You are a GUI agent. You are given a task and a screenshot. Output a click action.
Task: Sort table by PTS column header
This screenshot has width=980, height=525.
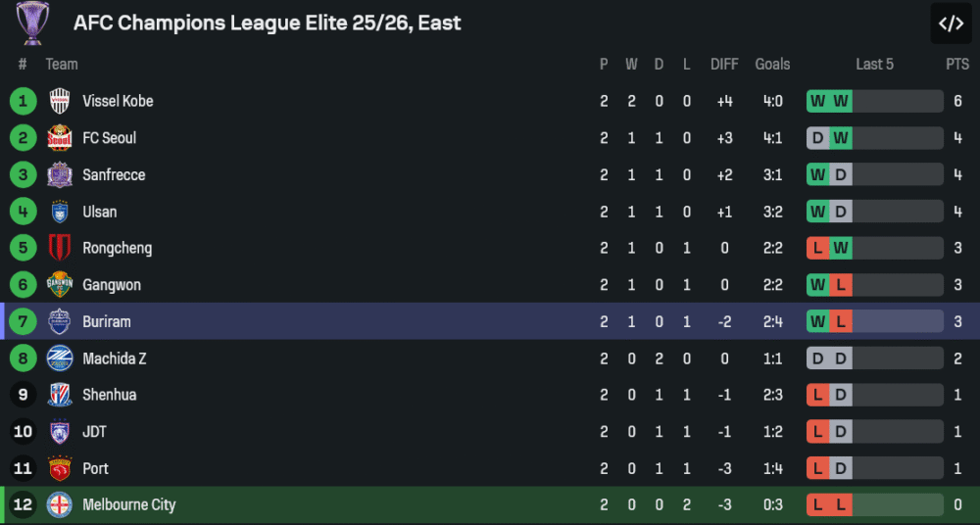[x=957, y=64]
